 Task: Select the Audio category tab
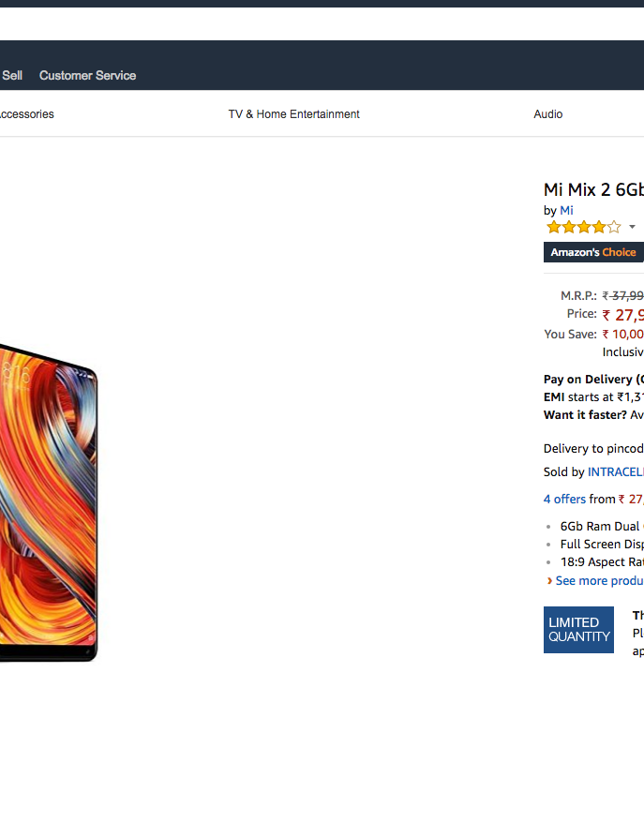(548, 114)
